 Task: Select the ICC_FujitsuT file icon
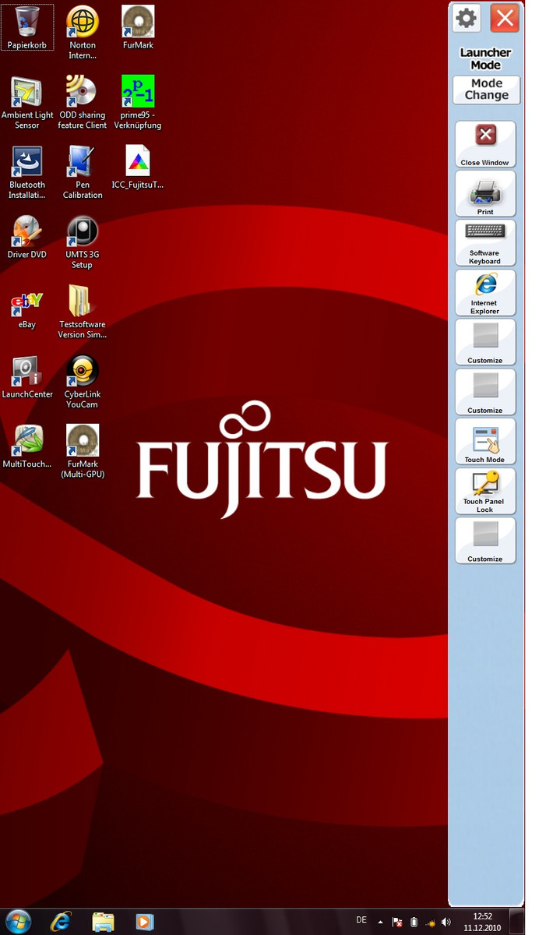138,168
